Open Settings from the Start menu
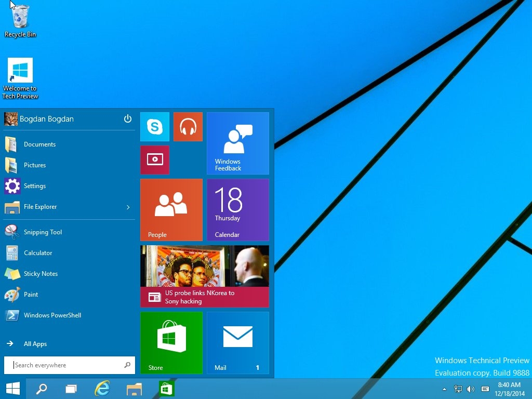 click(x=35, y=186)
